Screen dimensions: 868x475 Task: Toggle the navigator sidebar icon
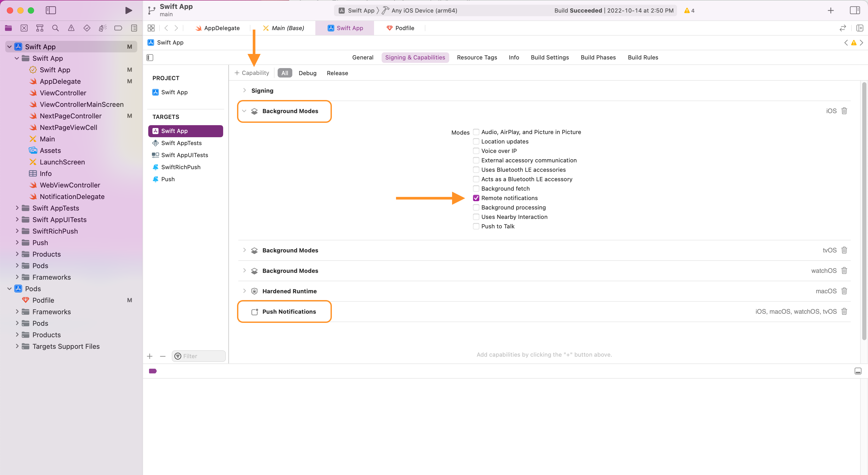(x=51, y=10)
